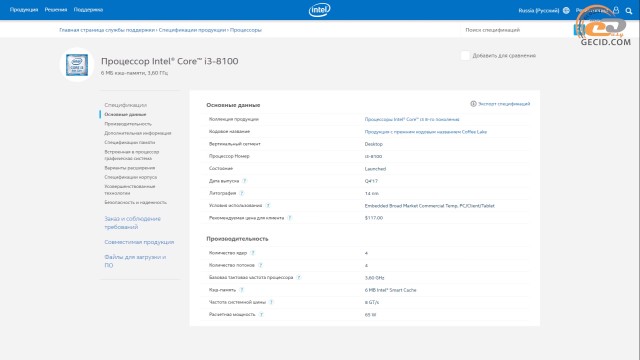Click the 65 W power value
Image resolution: width=640 pixels, height=360 pixels.
click(370, 315)
